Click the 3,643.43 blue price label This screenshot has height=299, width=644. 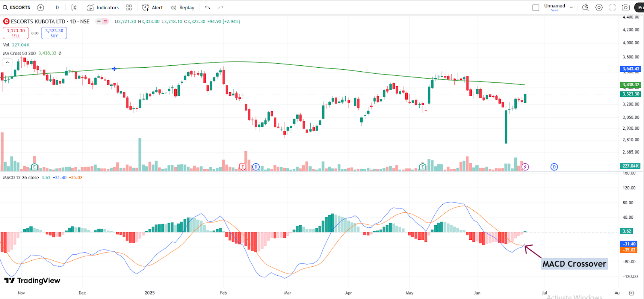pos(631,69)
